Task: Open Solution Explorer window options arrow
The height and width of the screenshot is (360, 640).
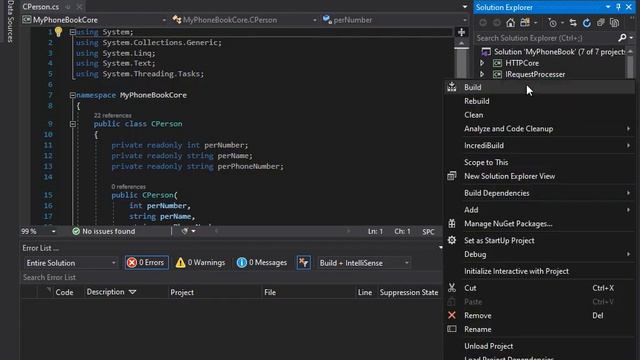Action: coord(608,7)
